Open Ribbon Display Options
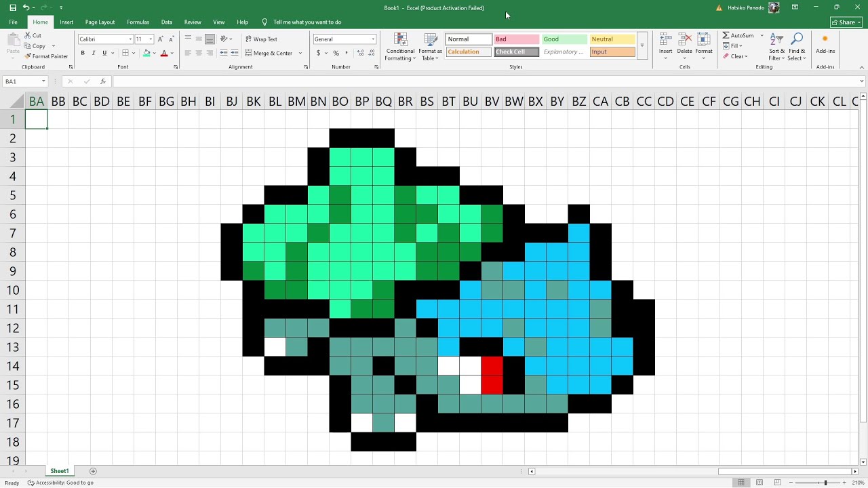The image size is (868, 488). pos(795,7)
